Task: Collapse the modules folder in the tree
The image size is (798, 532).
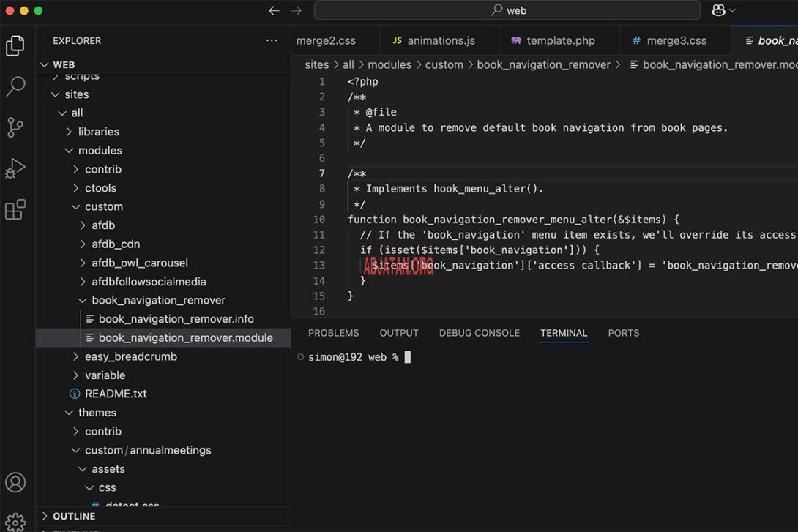Action: click(x=93, y=150)
